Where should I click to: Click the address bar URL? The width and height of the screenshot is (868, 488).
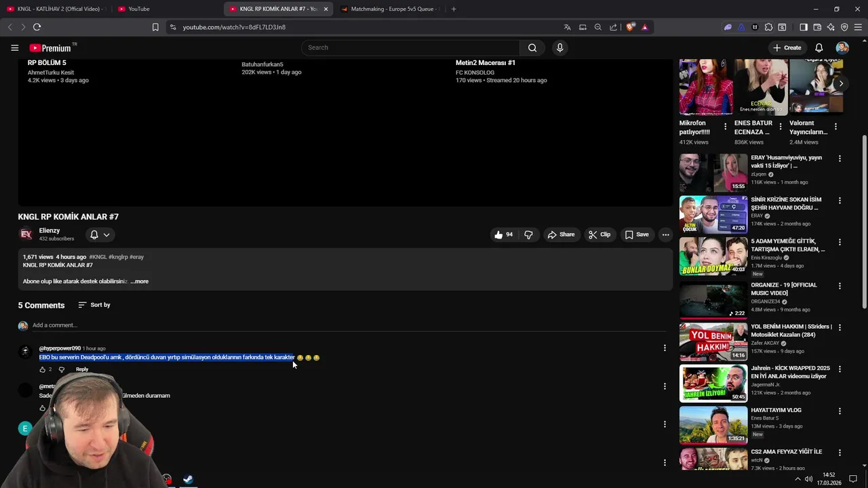(x=234, y=27)
